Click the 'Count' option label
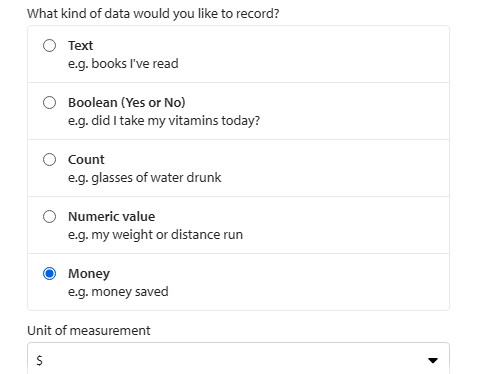The height and width of the screenshot is (374, 480). 86,160
